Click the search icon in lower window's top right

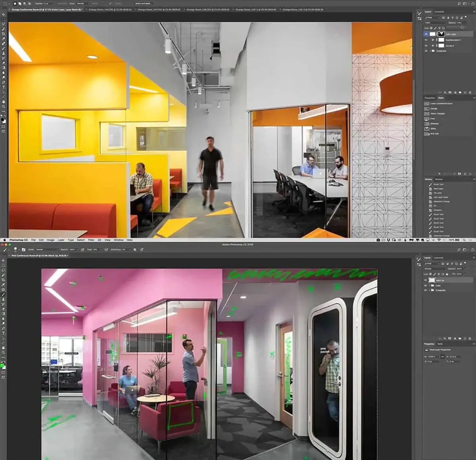tap(459, 250)
